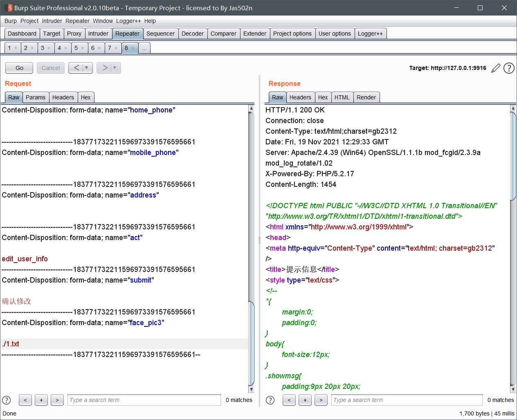Open Repeater help question mark icon
The width and height of the screenshot is (517, 420).
pyautogui.click(x=509, y=68)
